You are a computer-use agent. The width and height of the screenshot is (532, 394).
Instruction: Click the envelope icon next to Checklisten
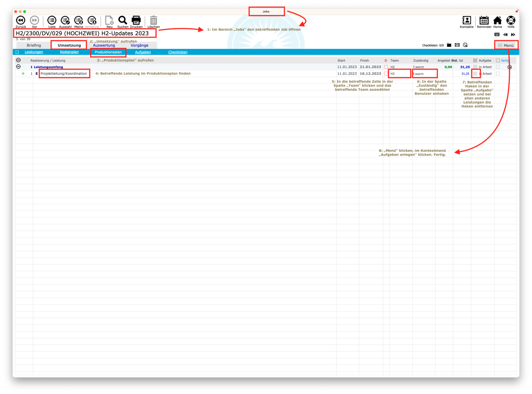(457, 45)
